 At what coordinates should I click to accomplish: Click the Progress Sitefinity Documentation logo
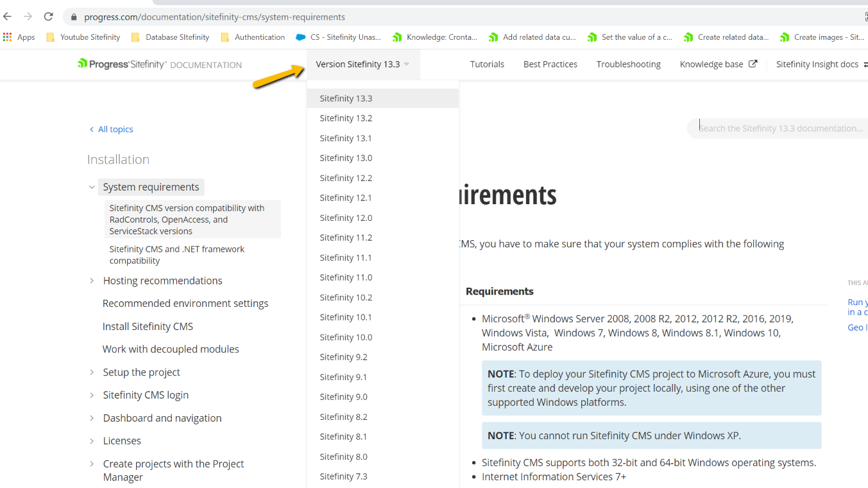[160, 64]
